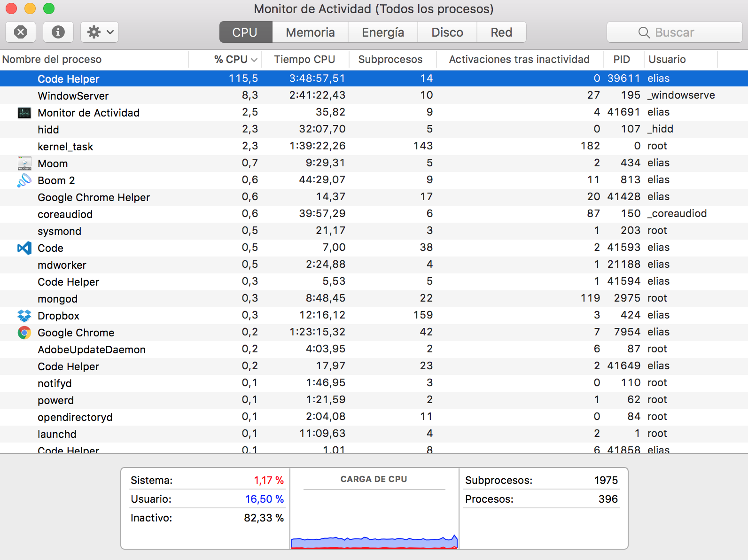
Task: Select the mdworker process
Action: tap(374, 264)
